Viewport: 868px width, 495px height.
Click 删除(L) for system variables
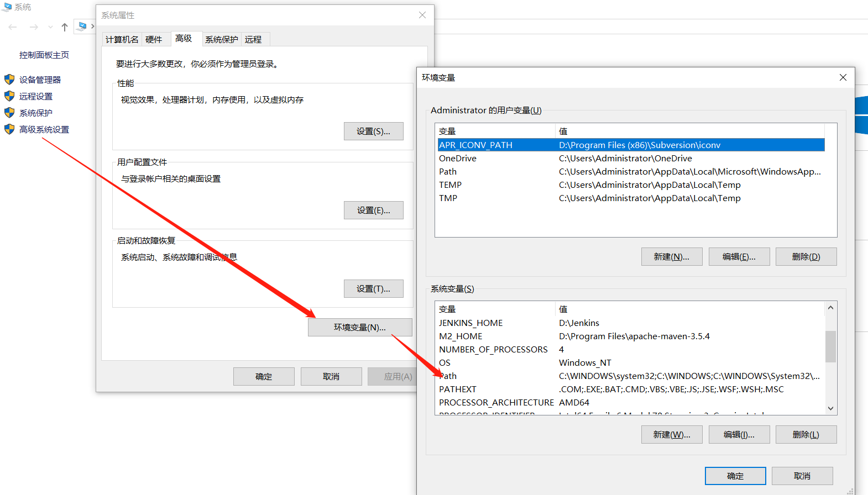point(806,435)
